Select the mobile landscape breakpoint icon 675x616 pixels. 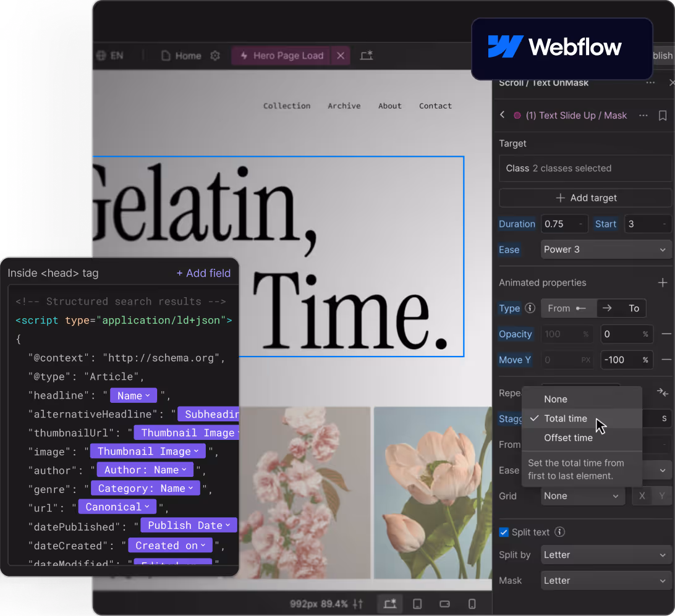tap(444, 604)
